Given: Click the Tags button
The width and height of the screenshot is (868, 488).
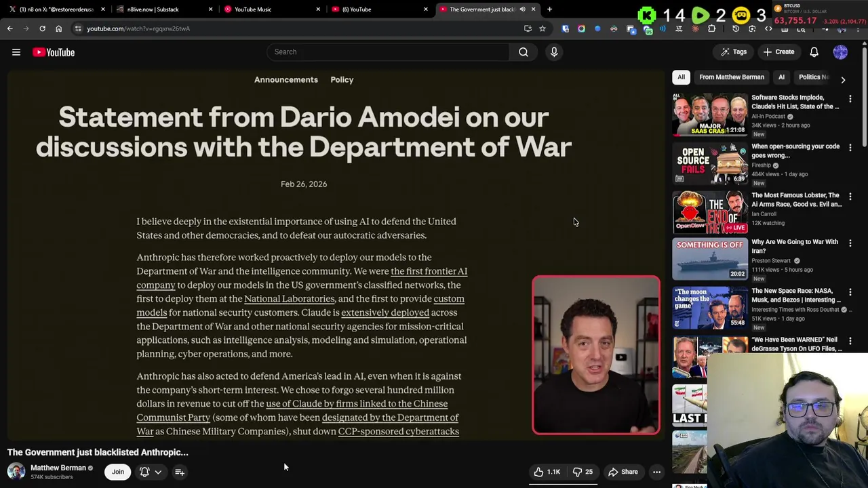Looking at the screenshot, I should (x=733, y=52).
